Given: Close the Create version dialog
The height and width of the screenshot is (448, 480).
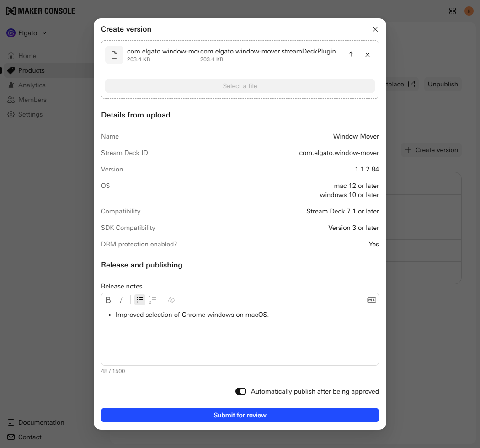Looking at the screenshot, I should [375, 29].
